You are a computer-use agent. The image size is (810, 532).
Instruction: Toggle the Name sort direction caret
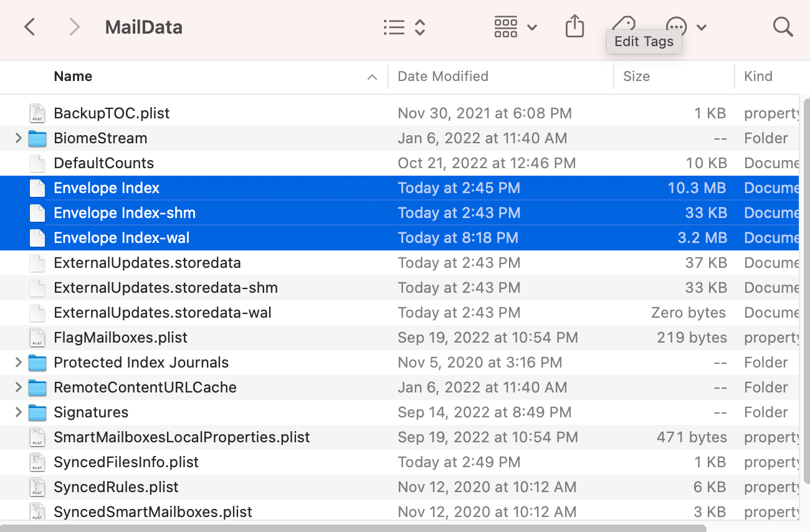pyautogui.click(x=373, y=77)
